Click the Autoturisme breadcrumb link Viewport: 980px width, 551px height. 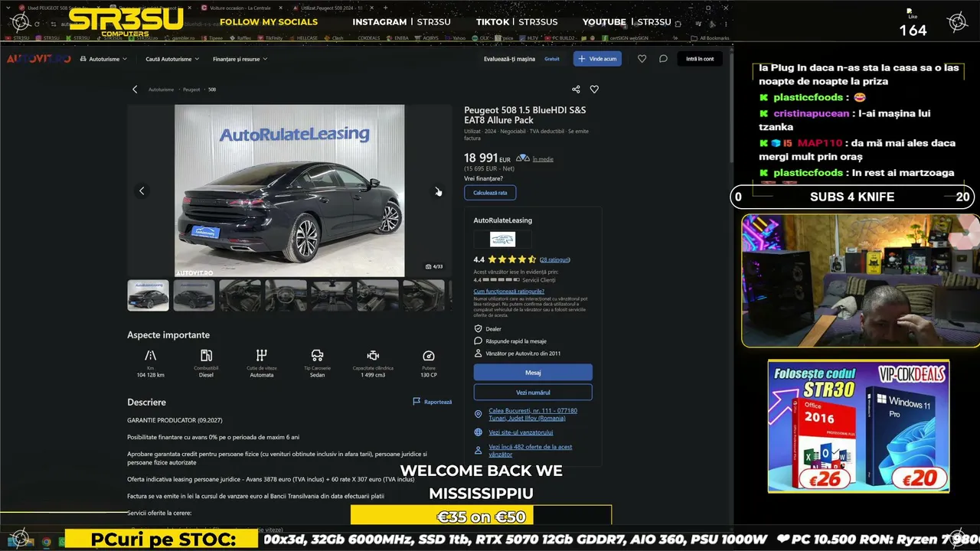(162, 90)
